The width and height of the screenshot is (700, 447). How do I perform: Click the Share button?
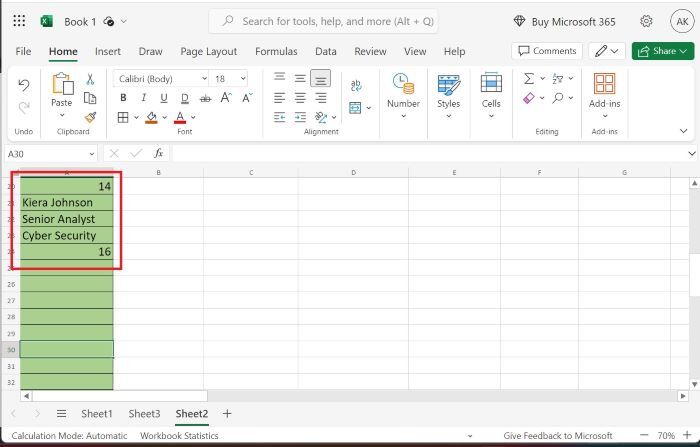tap(663, 51)
